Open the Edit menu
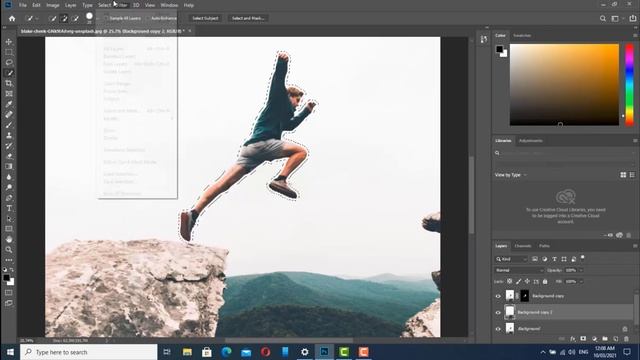 36,5
